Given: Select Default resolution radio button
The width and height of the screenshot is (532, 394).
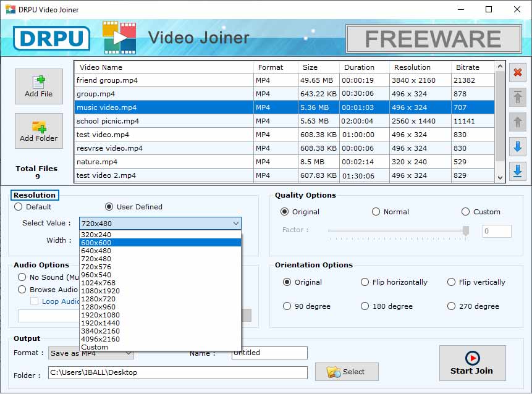Looking at the screenshot, I should (x=19, y=207).
